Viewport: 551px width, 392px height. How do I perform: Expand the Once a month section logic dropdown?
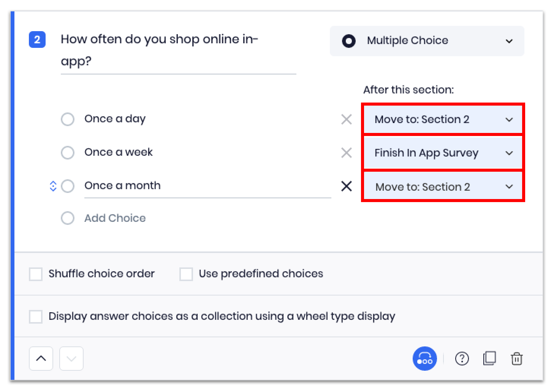coord(443,187)
